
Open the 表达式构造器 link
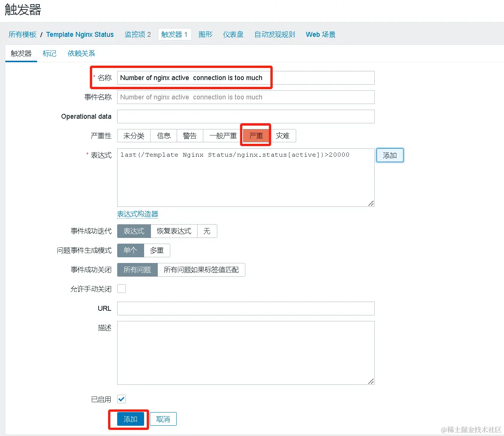tap(138, 214)
